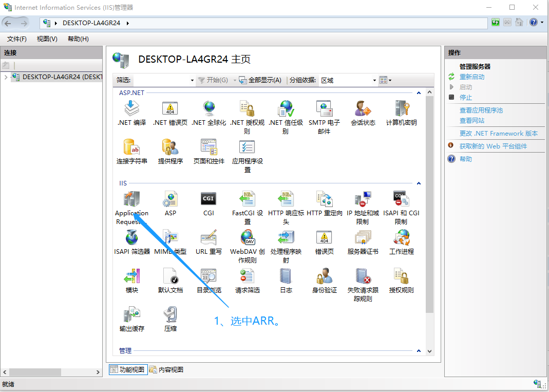Open FastCGI 设置 feature
Image resolution: width=549 pixels, height=392 pixels.
[x=247, y=208]
